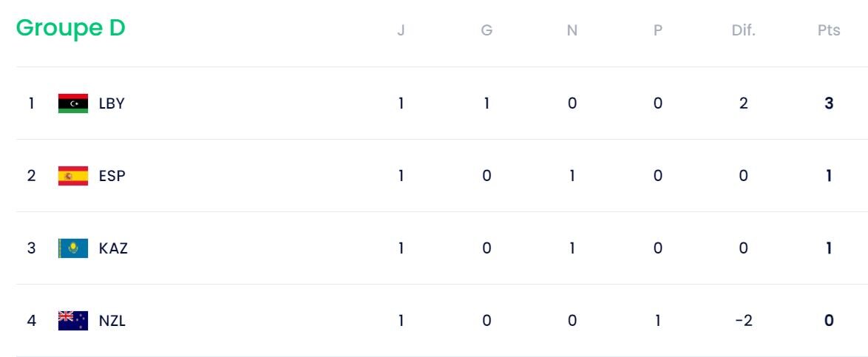The width and height of the screenshot is (868, 357).
Task: Click the J column header
Action: coord(401,31)
